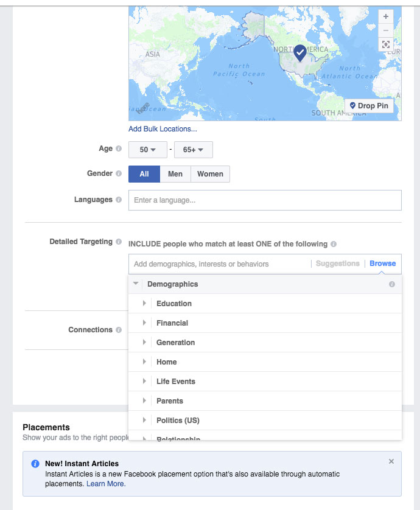
Task: Collapse the Demographics category
Action: tap(136, 284)
